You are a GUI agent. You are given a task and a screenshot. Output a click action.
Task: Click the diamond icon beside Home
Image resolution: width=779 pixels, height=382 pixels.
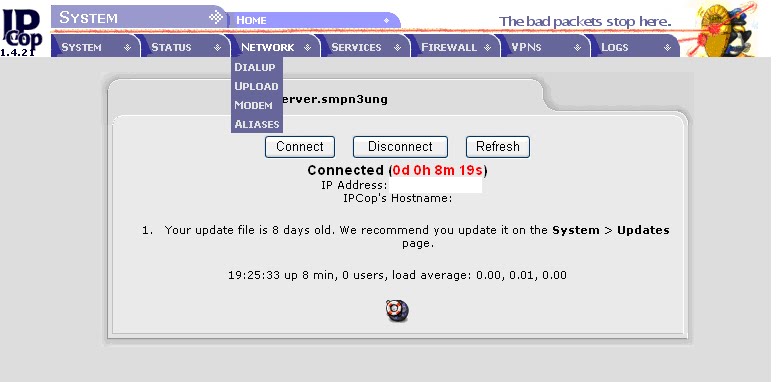click(x=387, y=21)
